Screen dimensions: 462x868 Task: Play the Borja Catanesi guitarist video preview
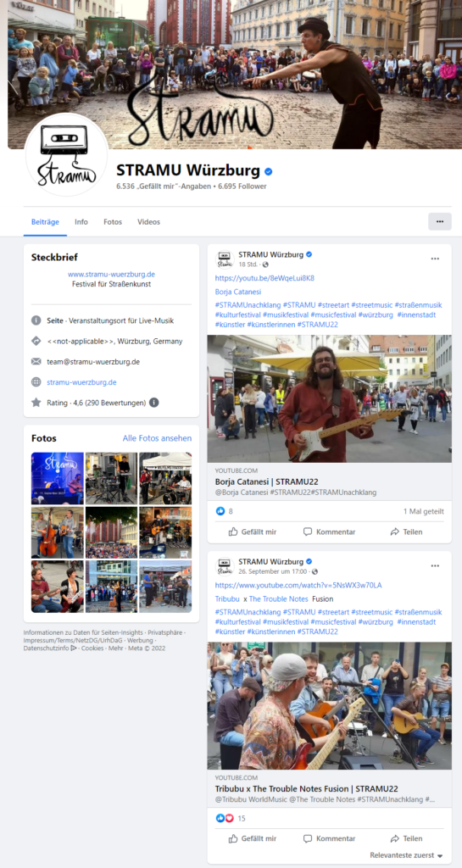pos(329,398)
